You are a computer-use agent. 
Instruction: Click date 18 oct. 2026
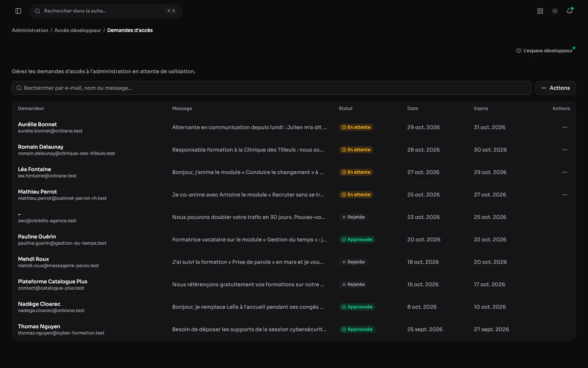[x=423, y=262]
